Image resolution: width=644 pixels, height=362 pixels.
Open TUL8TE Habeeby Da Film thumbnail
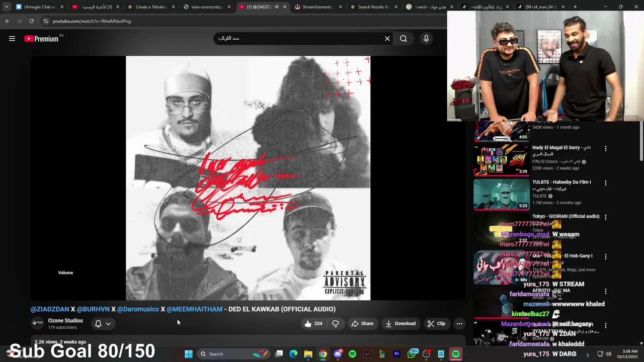(502, 195)
